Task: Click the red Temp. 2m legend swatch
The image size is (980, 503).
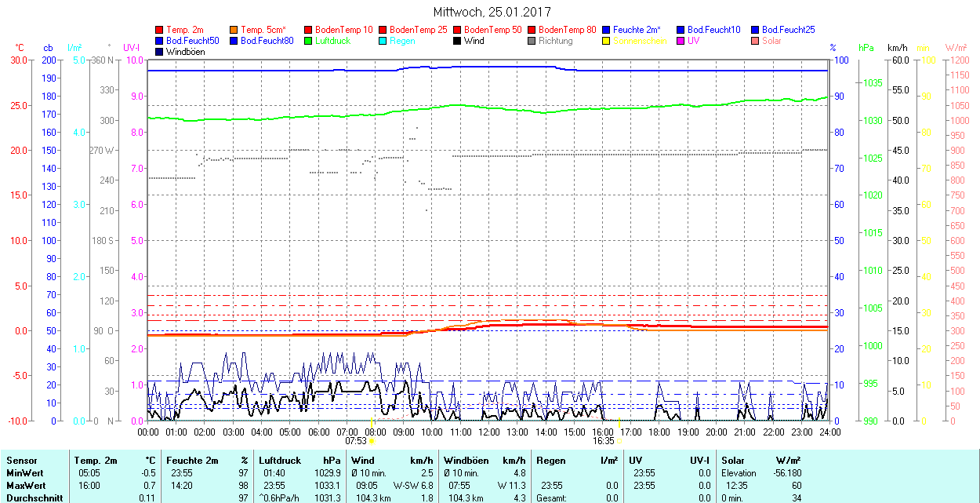Action: pyautogui.click(x=160, y=30)
